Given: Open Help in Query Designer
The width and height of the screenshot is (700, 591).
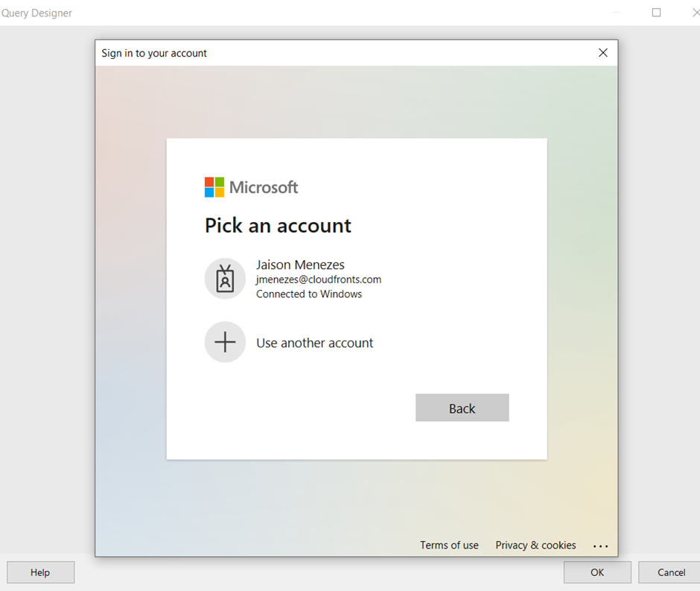Looking at the screenshot, I should click(x=40, y=572).
